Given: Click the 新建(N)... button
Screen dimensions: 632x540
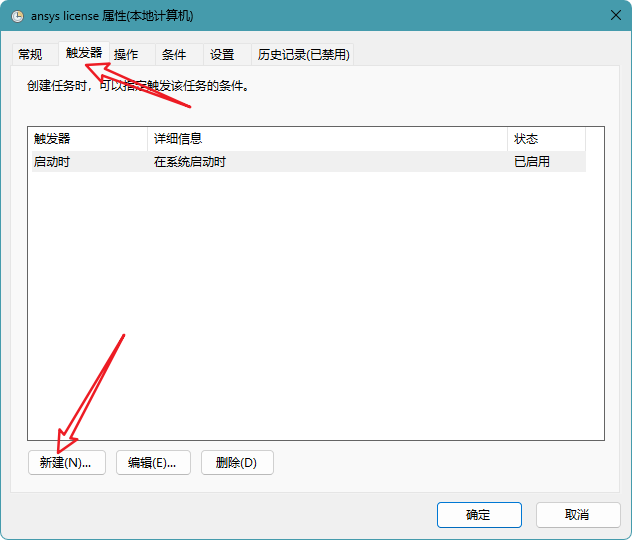Looking at the screenshot, I should click(x=67, y=462).
